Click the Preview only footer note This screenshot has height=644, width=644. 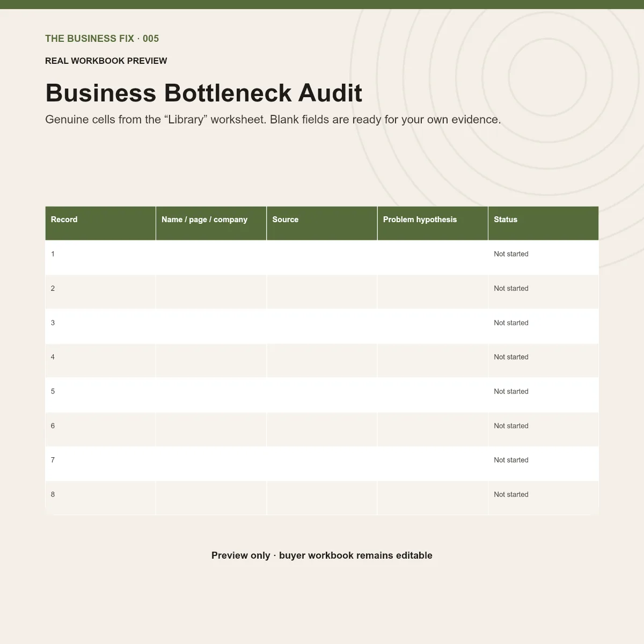pos(322,555)
